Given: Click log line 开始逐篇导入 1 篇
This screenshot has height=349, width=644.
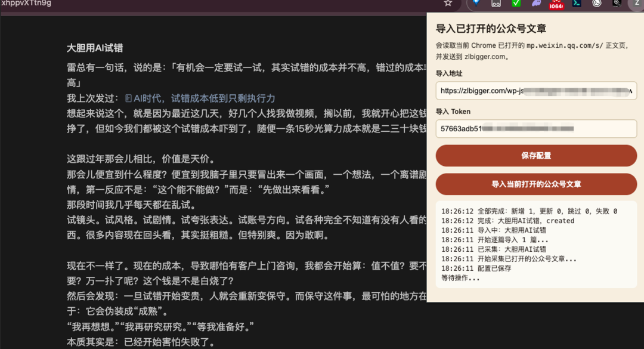Looking at the screenshot, I should coord(495,240).
